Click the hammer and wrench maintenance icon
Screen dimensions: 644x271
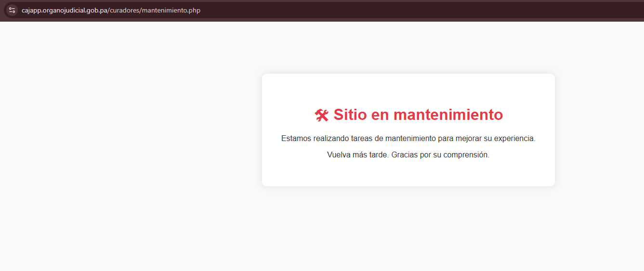pos(321,115)
